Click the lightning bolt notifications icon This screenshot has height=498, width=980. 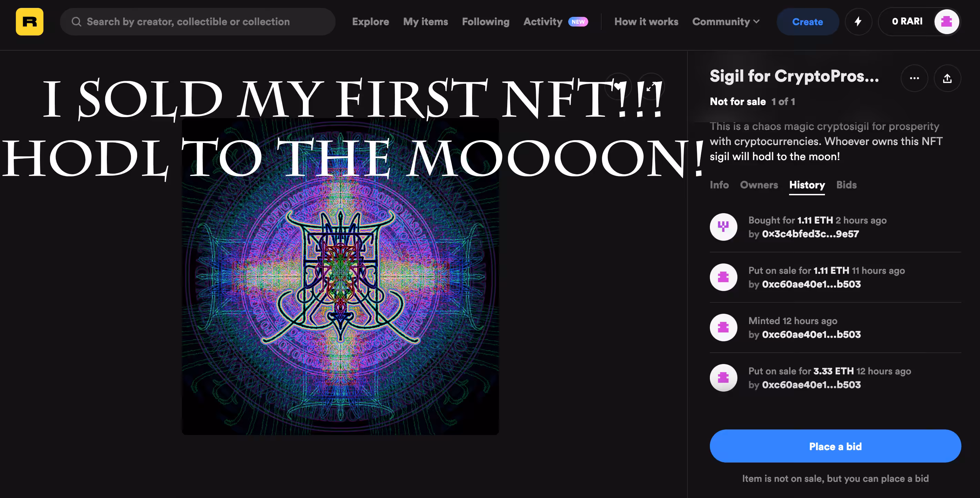click(858, 22)
